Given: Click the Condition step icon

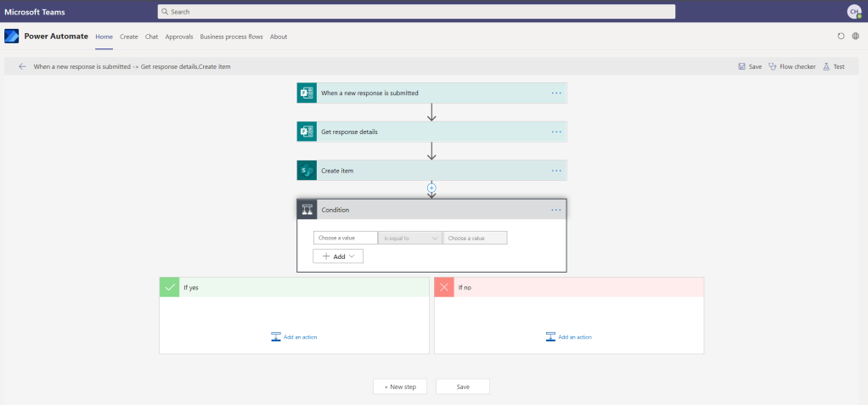Looking at the screenshot, I should click(x=307, y=210).
